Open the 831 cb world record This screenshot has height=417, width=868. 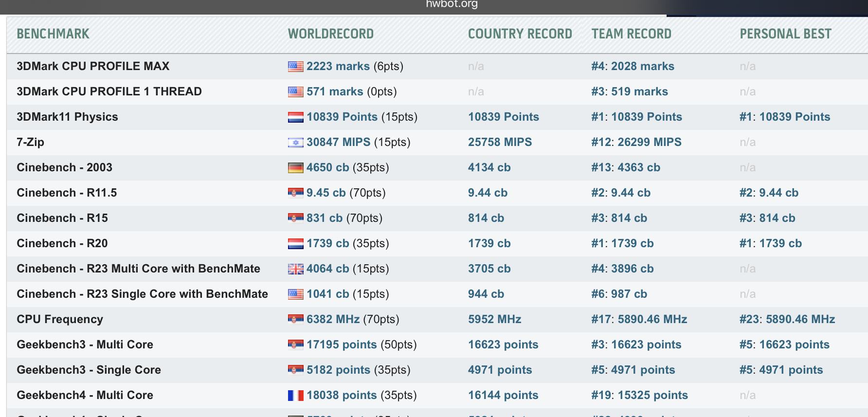325,218
